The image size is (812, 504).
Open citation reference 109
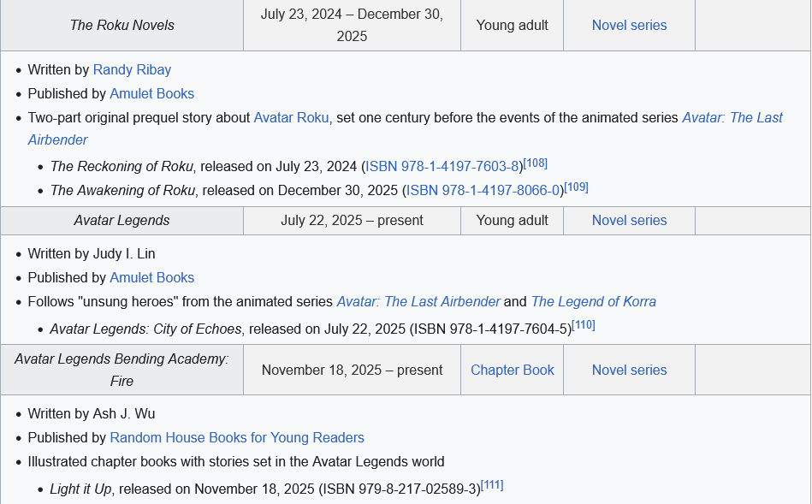coord(577,187)
